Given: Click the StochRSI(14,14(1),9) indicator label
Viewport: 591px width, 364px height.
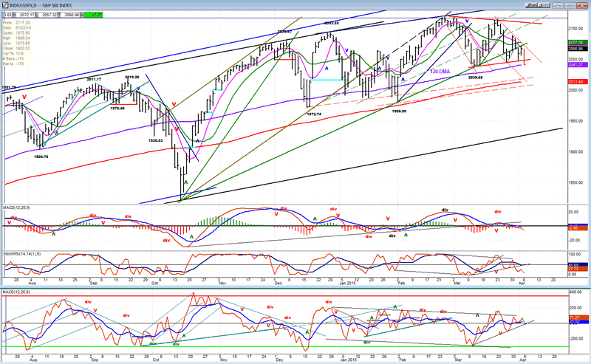Looking at the screenshot, I should tap(22, 254).
